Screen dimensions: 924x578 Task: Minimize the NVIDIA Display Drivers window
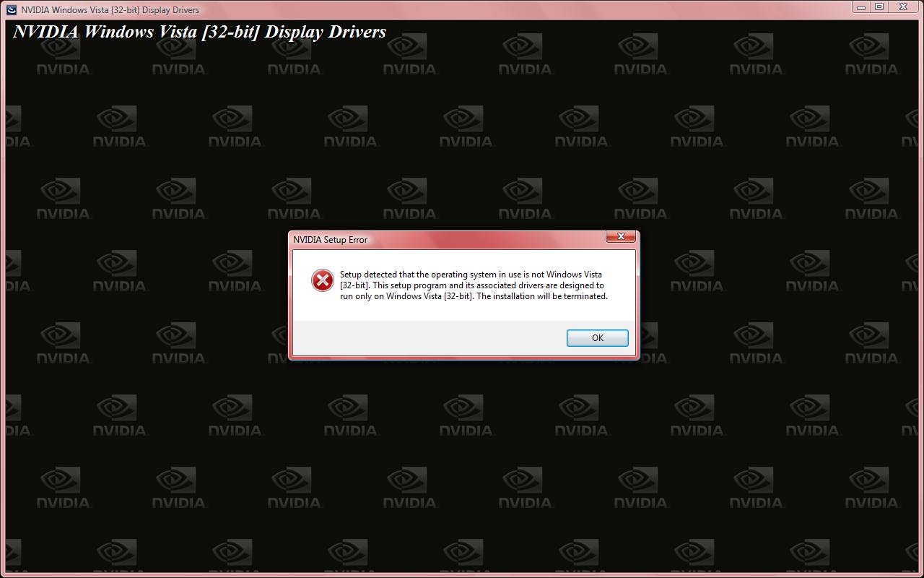click(860, 7)
